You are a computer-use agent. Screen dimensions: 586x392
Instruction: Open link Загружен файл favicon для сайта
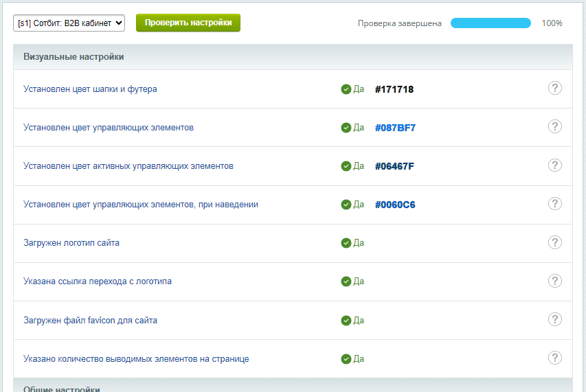click(90, 321)
